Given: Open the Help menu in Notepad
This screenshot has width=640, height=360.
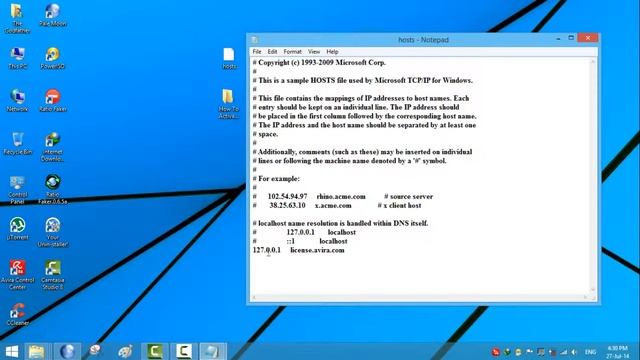Looking at the screenshot, I should coord(332,52).
